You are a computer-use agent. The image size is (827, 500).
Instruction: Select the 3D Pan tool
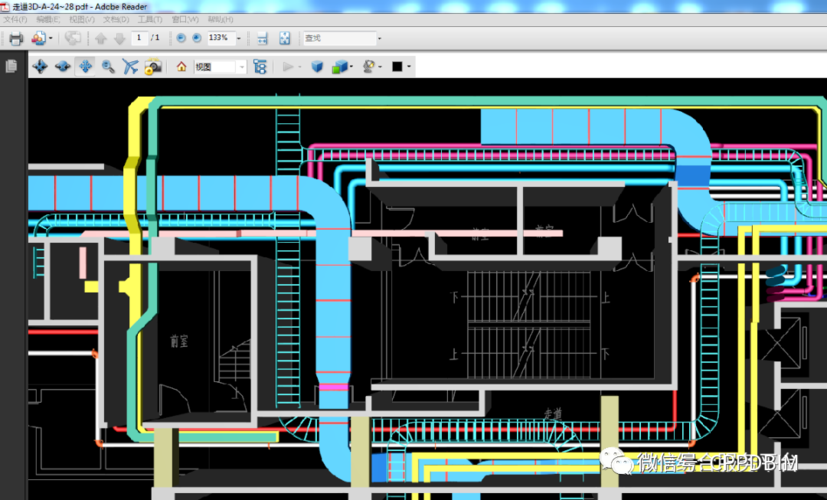pos(85,67)
